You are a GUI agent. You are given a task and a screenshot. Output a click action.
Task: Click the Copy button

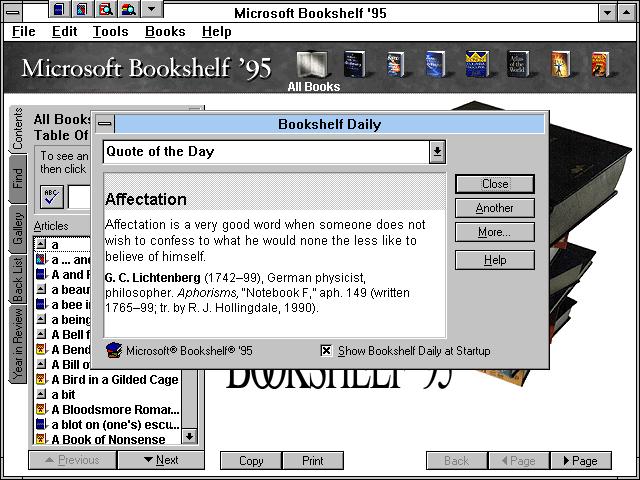point(251,461)
